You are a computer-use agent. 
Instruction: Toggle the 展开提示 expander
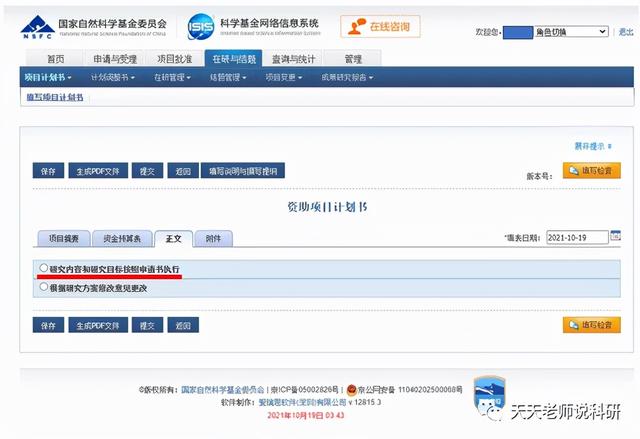[593, 146]
